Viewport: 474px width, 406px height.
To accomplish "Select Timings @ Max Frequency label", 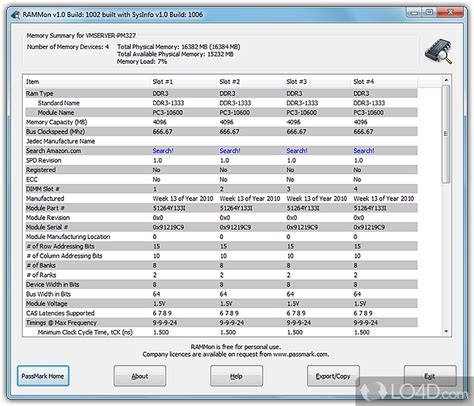I will point(61,323).
